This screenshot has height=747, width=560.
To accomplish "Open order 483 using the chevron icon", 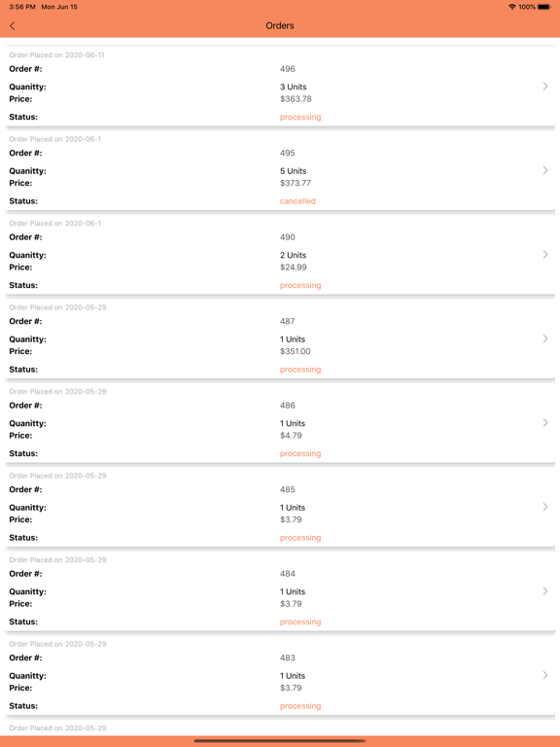I will 545,675.
